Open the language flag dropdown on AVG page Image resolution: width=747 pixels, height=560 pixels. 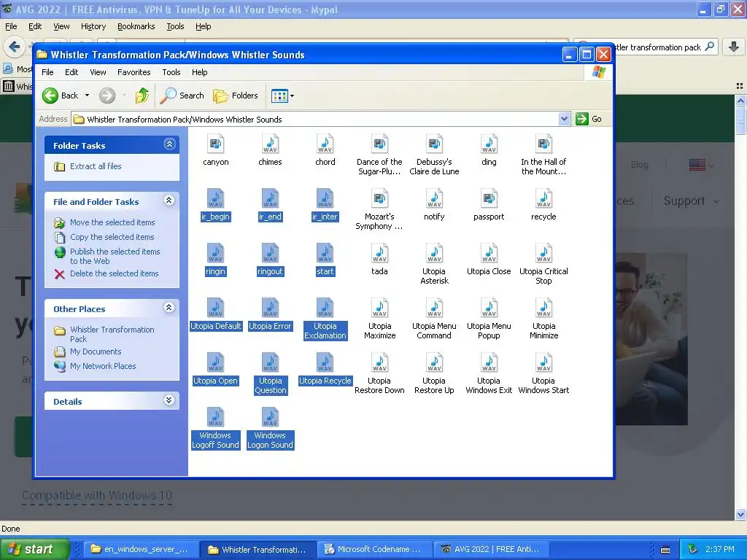(x=701, y=166)
